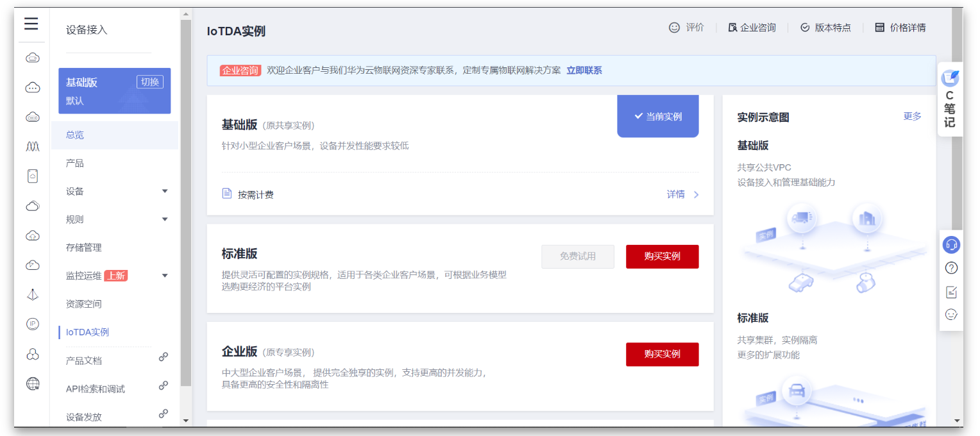
Task: Click the 标准版 card title
Action: point(239,254)
